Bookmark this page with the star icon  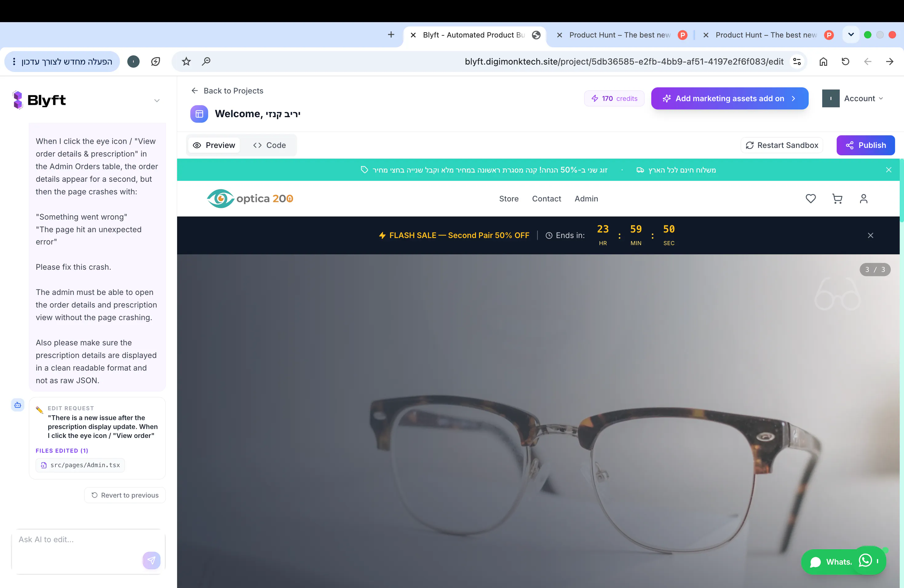pos(186,62)
